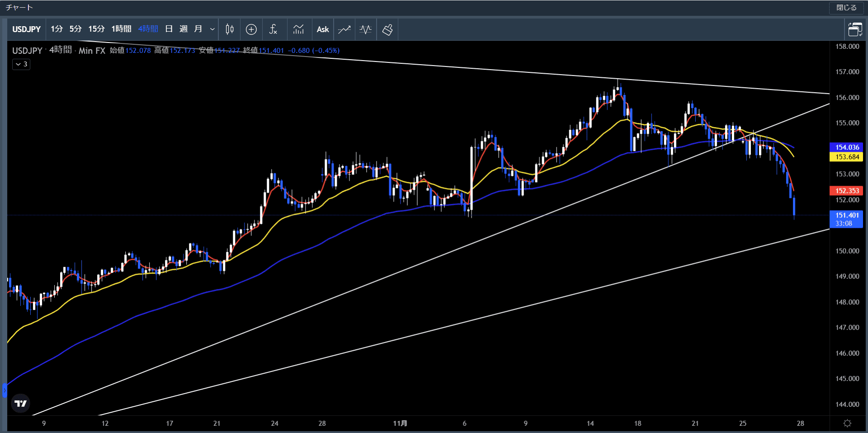Click the 28 date at axis right end
868x433 pixels.
pos(801,424)
